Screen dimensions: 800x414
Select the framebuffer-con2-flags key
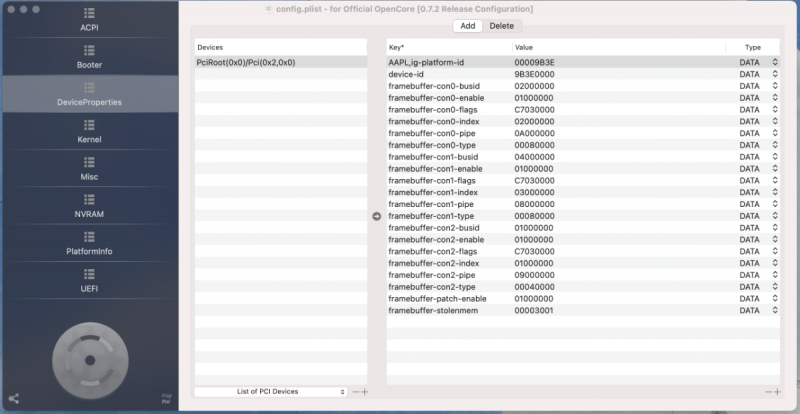tap(433, 251)
